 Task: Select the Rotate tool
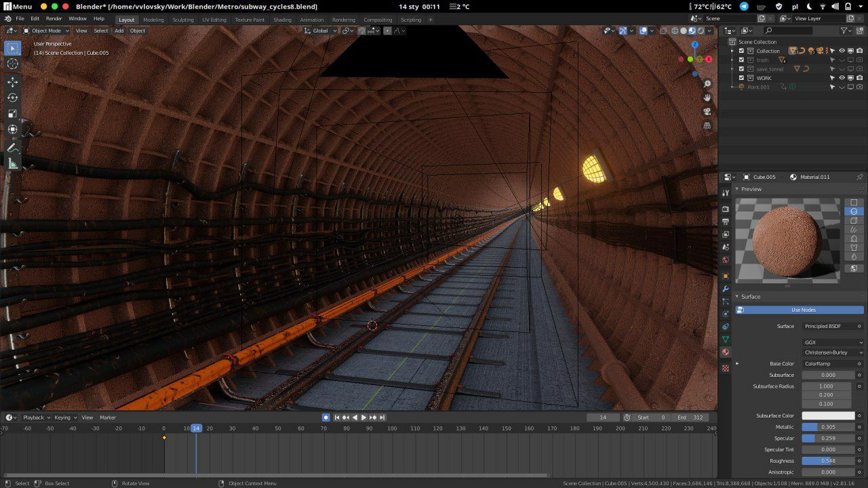pyautogui.click(x=12, y=98)
